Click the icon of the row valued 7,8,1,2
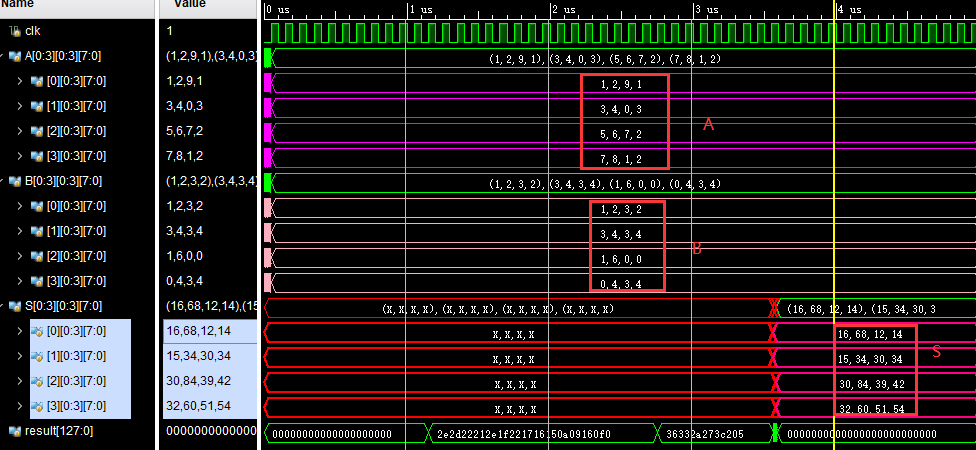 coord(37,156)
